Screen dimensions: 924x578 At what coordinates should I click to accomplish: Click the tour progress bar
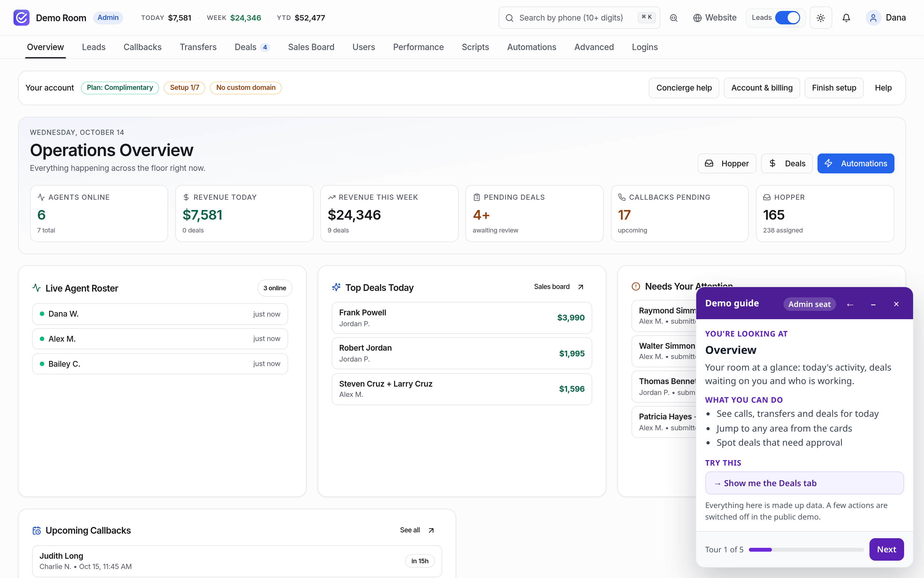(806, 550)
